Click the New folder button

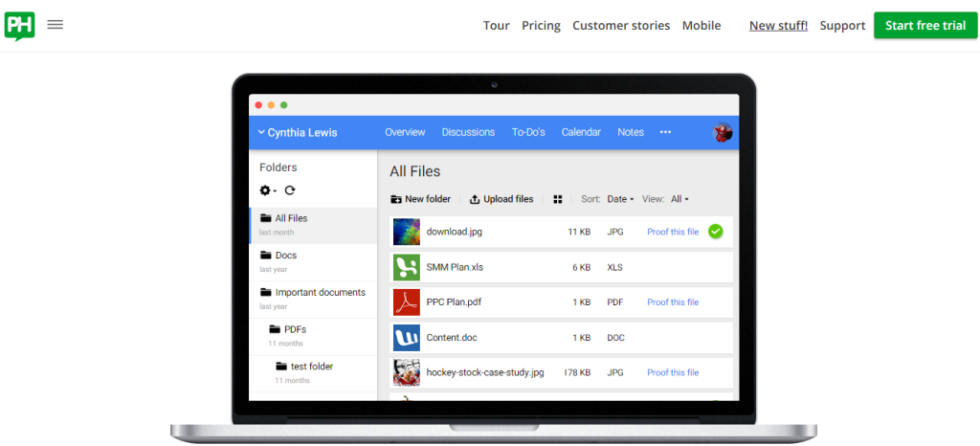(421, 199)
